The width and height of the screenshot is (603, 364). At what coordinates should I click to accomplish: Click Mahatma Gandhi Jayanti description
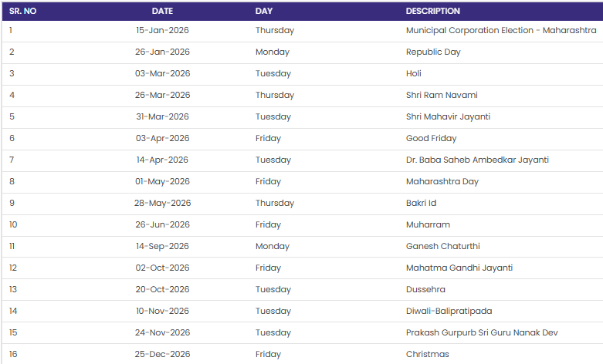point(459,268)
